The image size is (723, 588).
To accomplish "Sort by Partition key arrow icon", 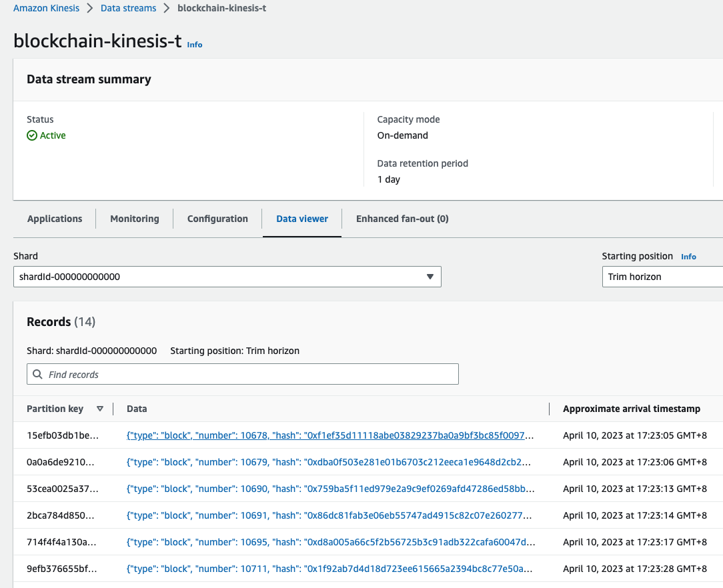I will tap(99, 409).
